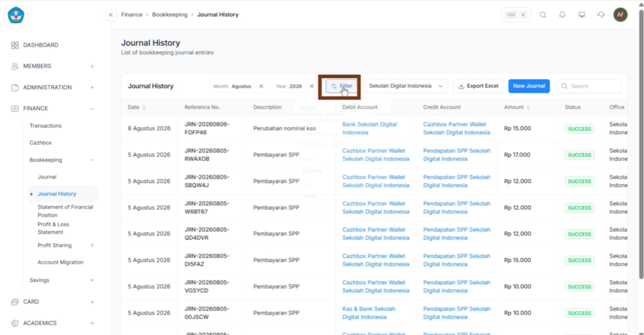Click the Card icon in the sidebar
Image resolution: width=644 pixels, height=335 pixels.
pos(15,302)
